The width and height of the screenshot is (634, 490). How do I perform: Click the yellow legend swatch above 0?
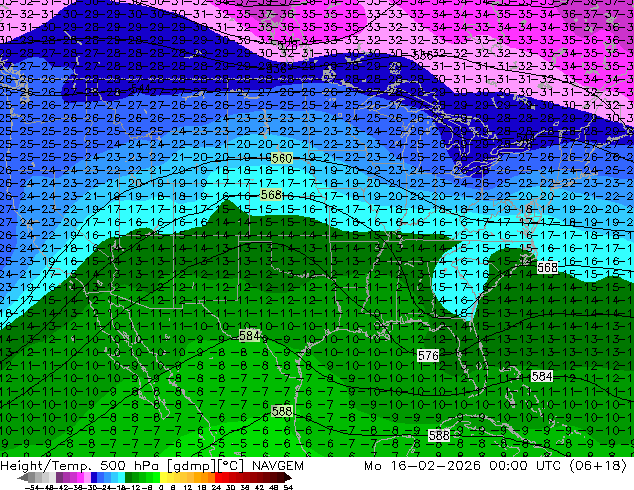(163, 477)
